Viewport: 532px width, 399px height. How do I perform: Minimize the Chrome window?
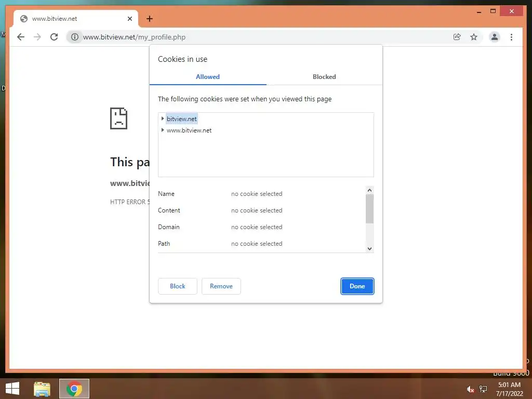tap(478, 11)
